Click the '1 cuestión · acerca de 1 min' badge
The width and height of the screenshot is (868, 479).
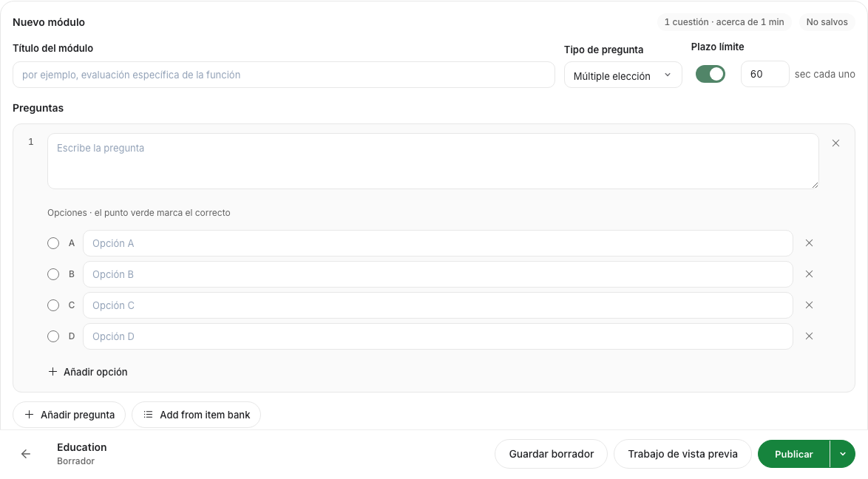724,22
